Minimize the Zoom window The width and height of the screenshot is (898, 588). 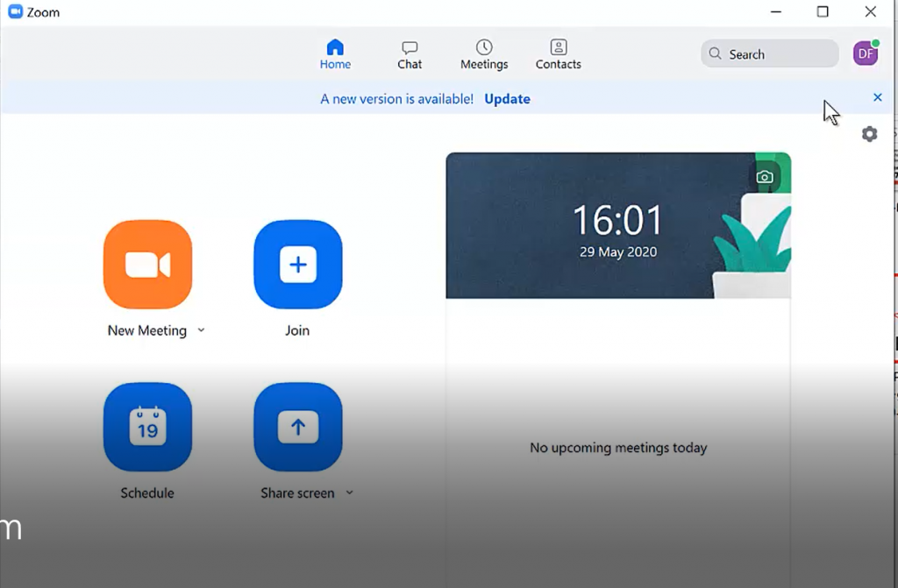(776, 11)
